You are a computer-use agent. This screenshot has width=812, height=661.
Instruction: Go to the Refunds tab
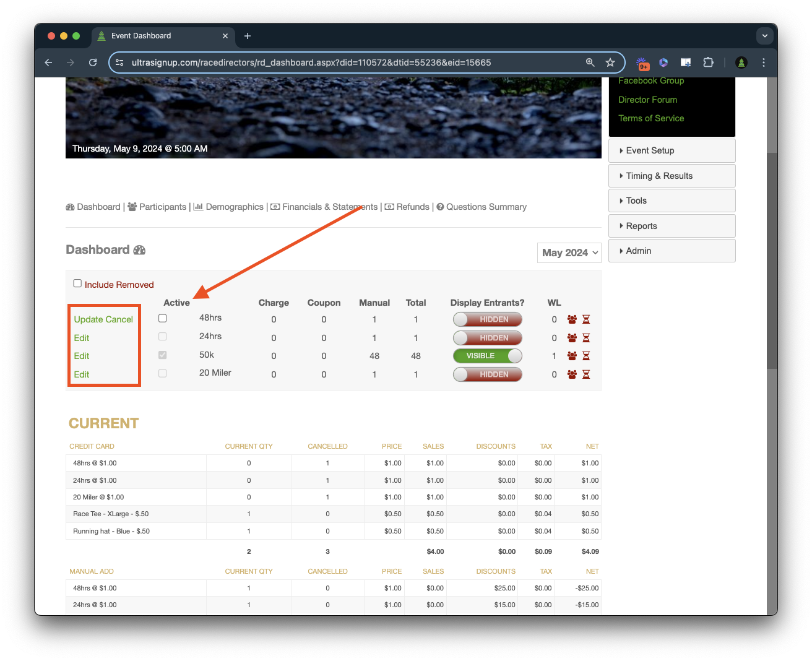[x=412, y=207]
